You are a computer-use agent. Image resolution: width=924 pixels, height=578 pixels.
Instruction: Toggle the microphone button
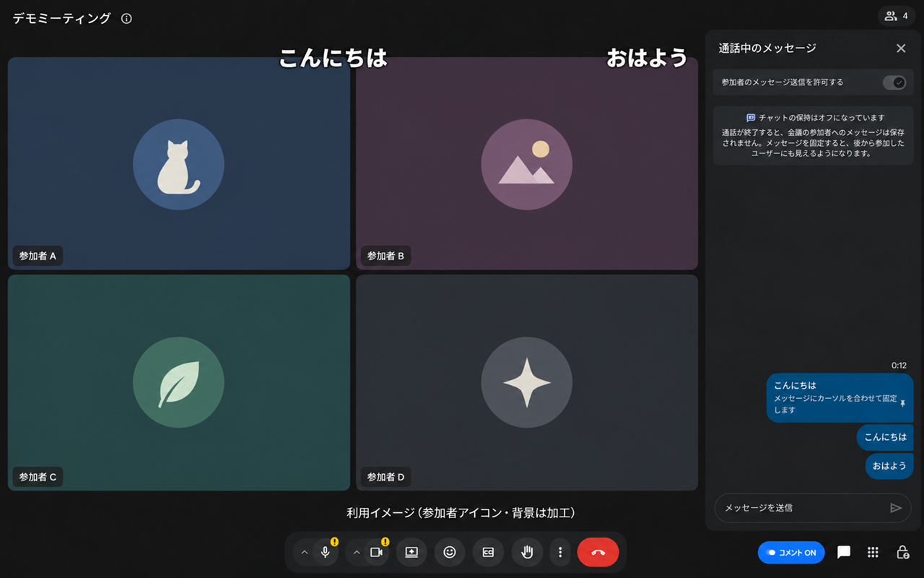coord(326,553)
